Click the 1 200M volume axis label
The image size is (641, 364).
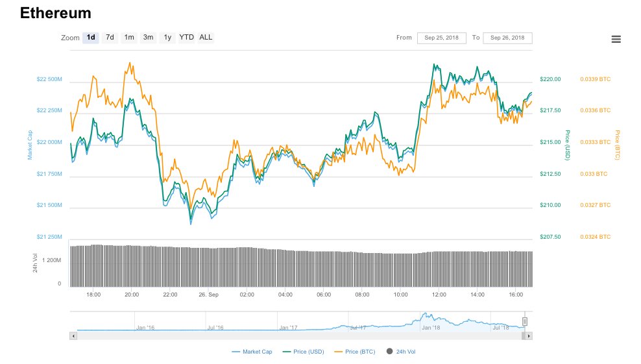point(51,260)
